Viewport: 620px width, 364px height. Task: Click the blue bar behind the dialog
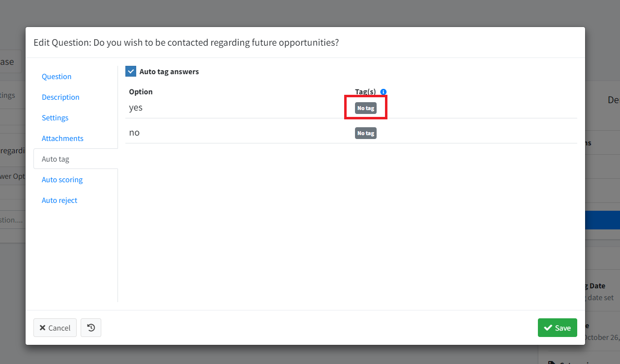tap(602, 220)
